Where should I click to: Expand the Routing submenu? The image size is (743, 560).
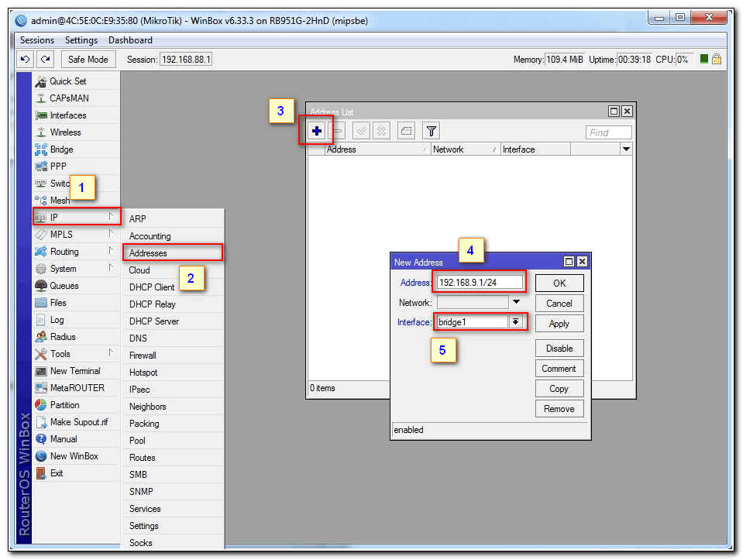pyautogui.click(x=76, y=252)
